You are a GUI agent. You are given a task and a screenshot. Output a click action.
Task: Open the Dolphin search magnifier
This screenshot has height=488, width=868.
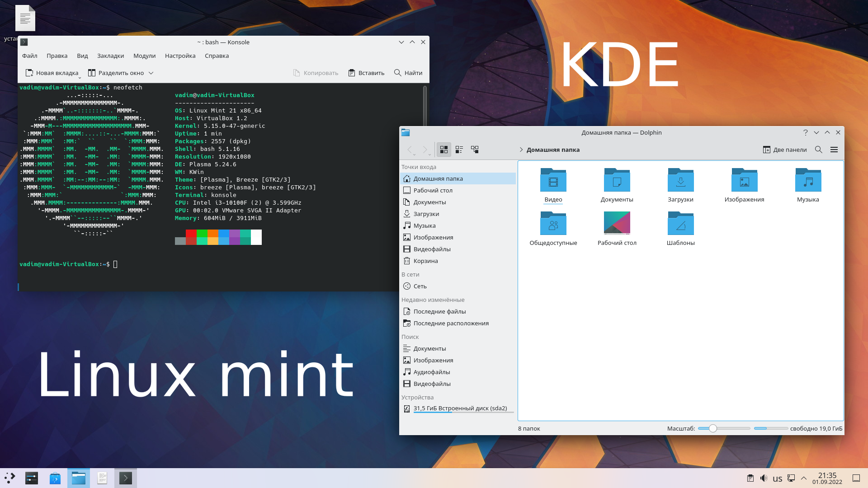point(818,150)
